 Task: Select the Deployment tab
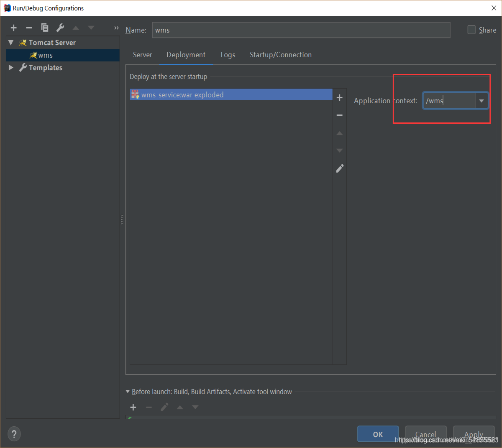point(186,55)
